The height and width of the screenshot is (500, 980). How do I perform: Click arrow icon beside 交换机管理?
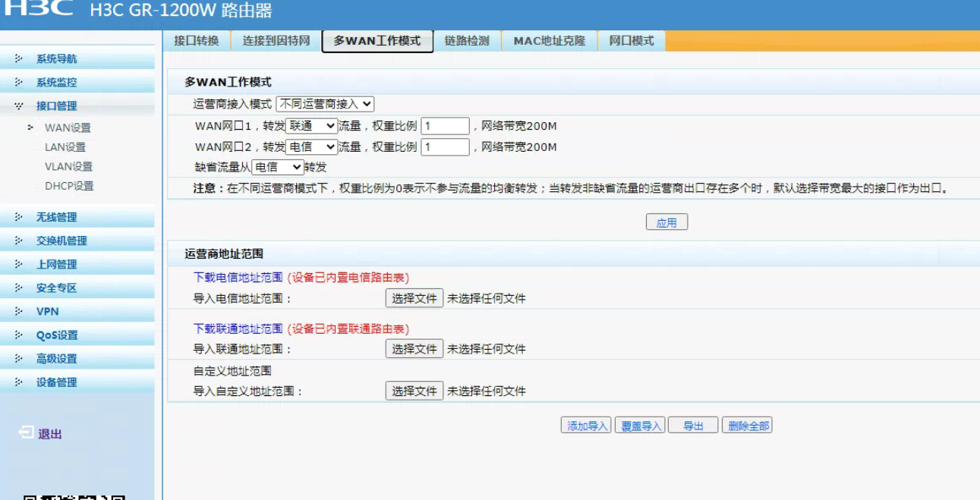point(18,241)
